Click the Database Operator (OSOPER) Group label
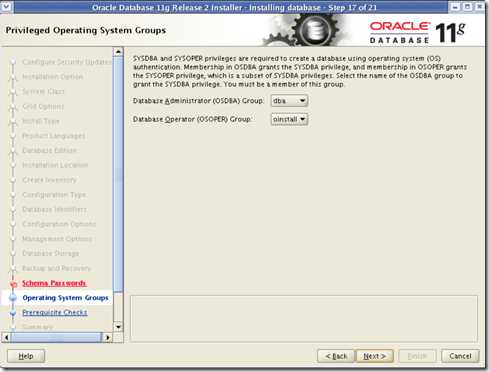 (192, 119)
